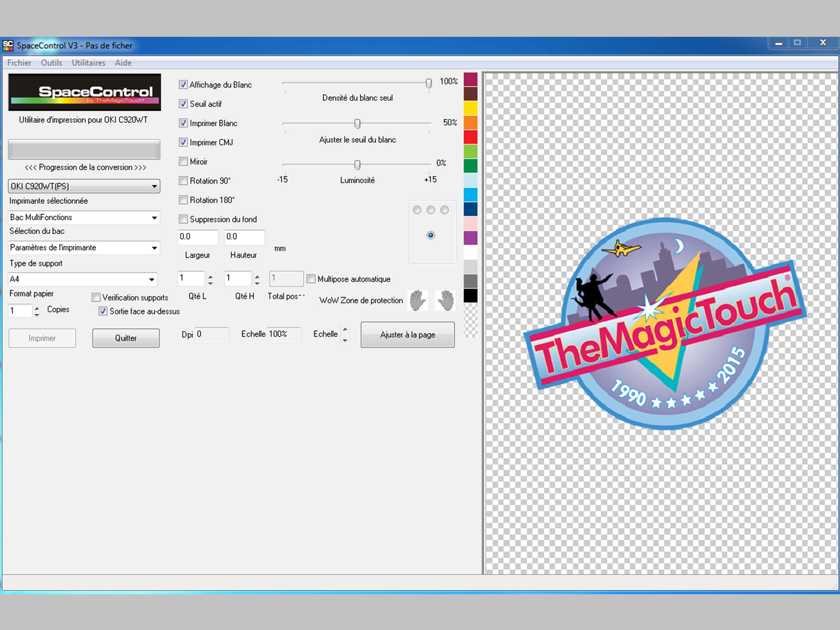Click the SC title bar app icon

[8, 46]
